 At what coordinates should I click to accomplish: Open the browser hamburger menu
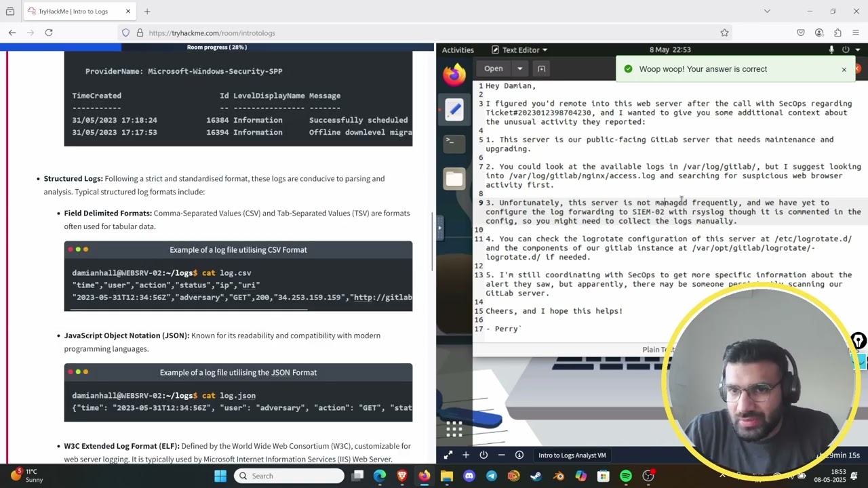coord(856,33)
